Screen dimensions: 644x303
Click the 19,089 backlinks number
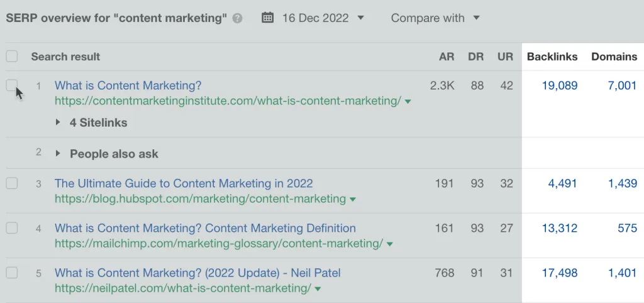(x=559, y=86)
